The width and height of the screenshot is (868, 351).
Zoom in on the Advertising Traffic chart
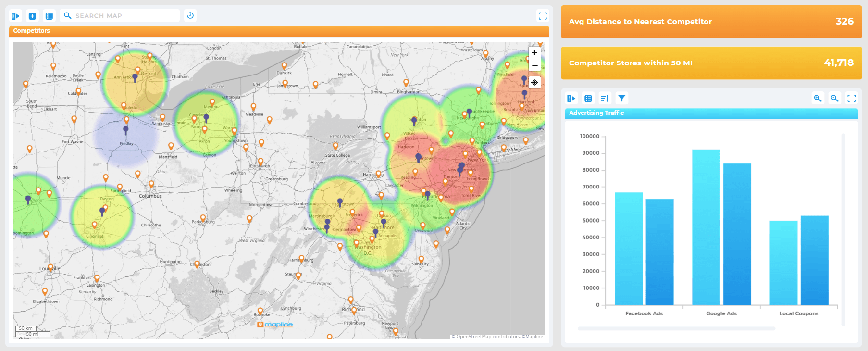point(818,99)
